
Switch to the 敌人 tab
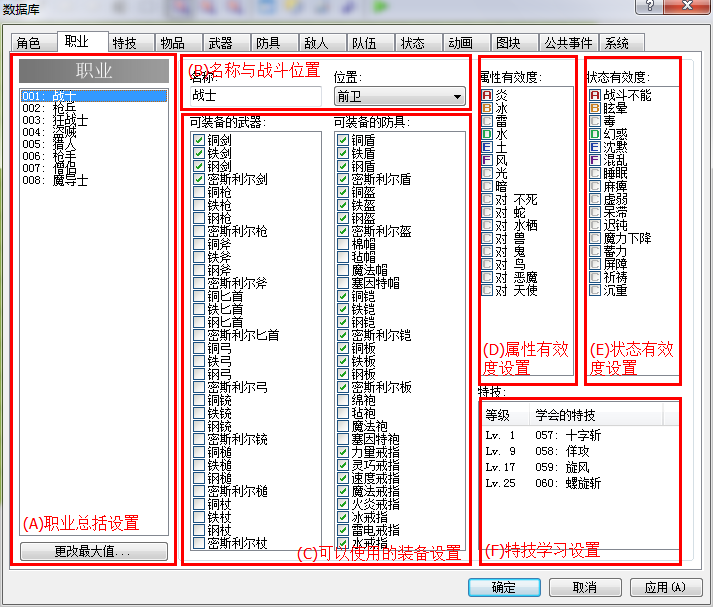coord(321,43)
